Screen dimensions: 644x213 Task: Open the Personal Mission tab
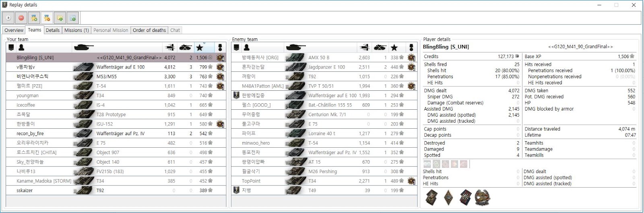[111, 30]
